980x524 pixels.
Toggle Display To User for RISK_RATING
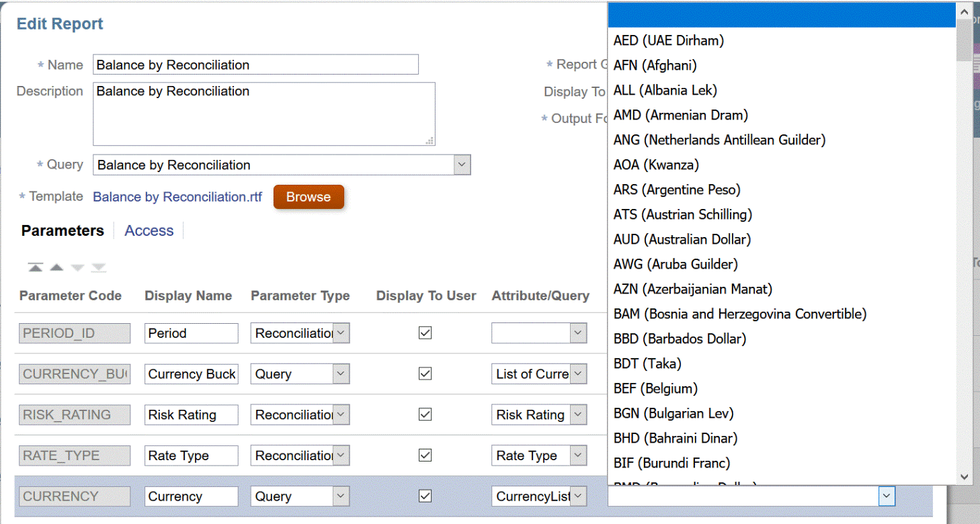(x=425, y=414)
